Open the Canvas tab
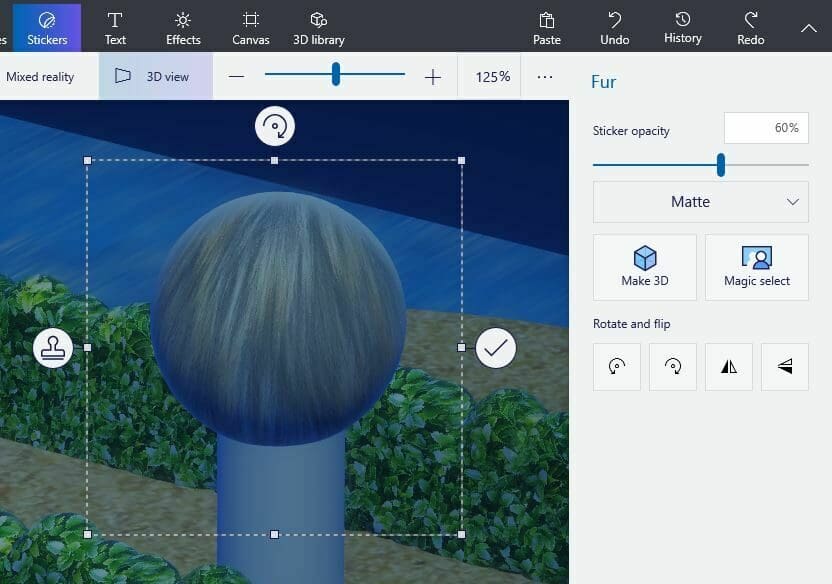The width and height of the screenshot is (832, 584). tap(250, 28)
